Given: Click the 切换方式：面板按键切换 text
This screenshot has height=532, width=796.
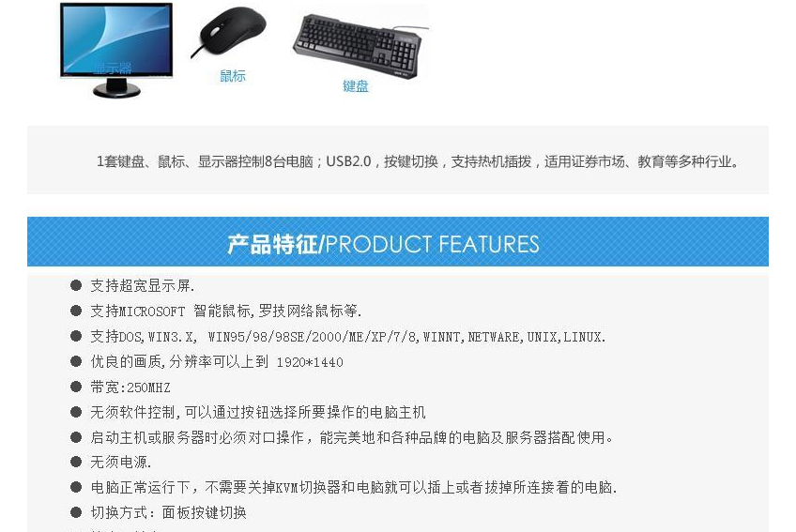Looking at the screenshot, I should (169, 512).
